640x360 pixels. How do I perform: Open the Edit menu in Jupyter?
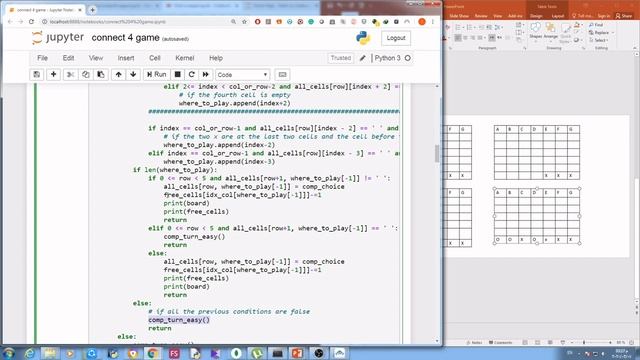pyautogui.click(x=68, y=58)
